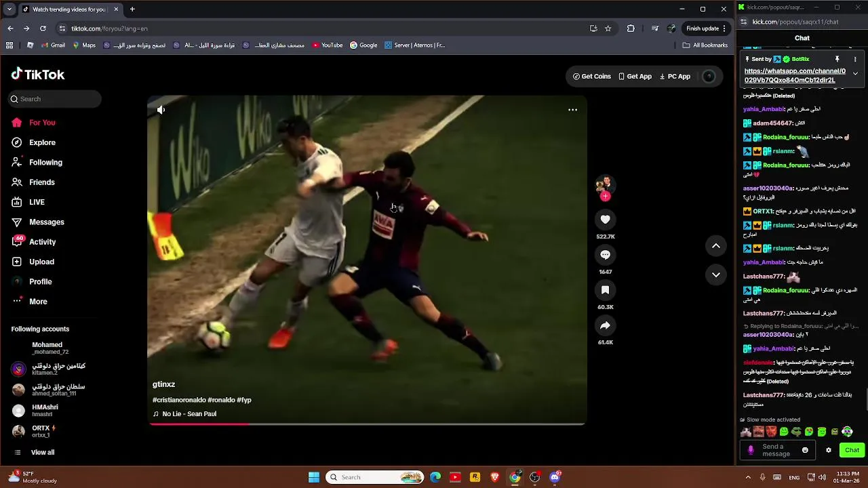Image resolution: width=868 pixels, height=488 pixels.
Task: Go to the next video arrow
Action: (716, 274)
